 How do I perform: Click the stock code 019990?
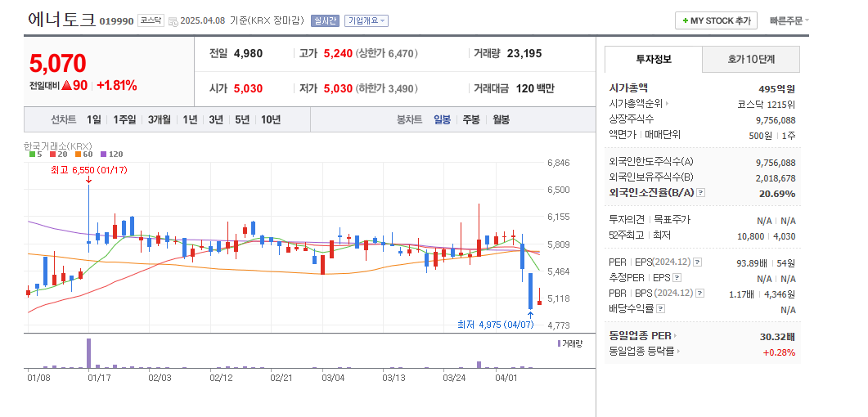pyautogui.click(x=116, y=21)
